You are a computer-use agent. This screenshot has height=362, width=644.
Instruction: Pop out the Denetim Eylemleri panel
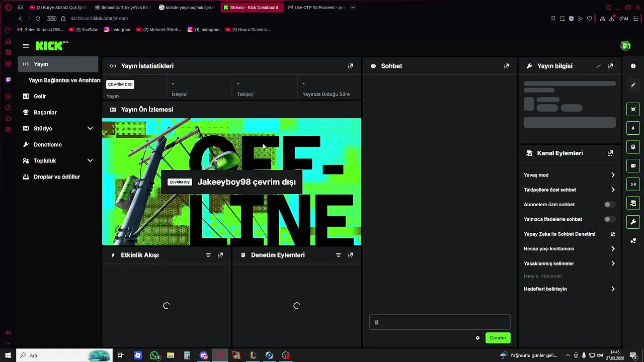click(351, 255)
